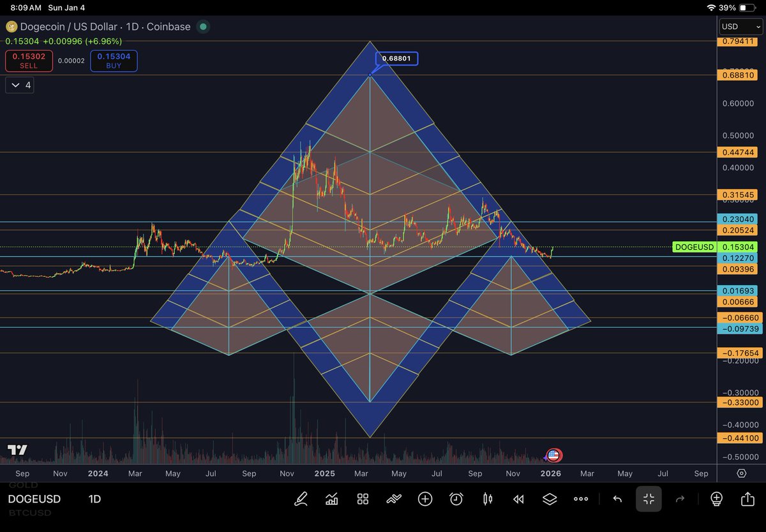Image resolution: width=766 pixels, height=532 pixels.
Task: Tap the US flag economic event marker
Action: pyautogui.click(x=553, y=455)
